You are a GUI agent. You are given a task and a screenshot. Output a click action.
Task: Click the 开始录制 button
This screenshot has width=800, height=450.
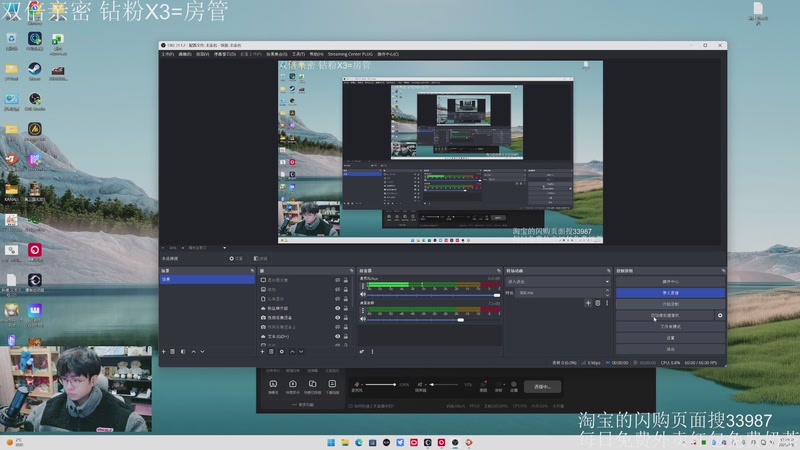pyautogui.click(x=670, y=304)
